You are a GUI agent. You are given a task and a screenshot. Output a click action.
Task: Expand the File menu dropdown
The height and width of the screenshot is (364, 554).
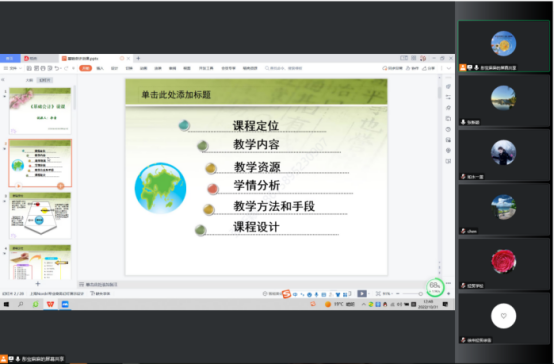click(x=13, y=68)
